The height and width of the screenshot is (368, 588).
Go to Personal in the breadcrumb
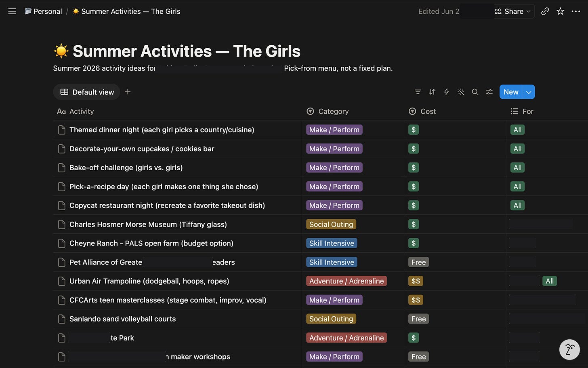coord(43,11)
